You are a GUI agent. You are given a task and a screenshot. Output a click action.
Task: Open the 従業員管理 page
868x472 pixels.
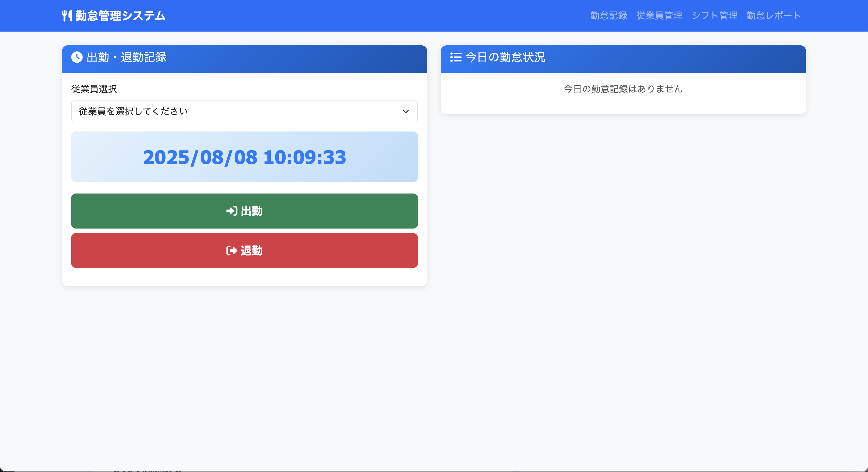tap(659, 16)
